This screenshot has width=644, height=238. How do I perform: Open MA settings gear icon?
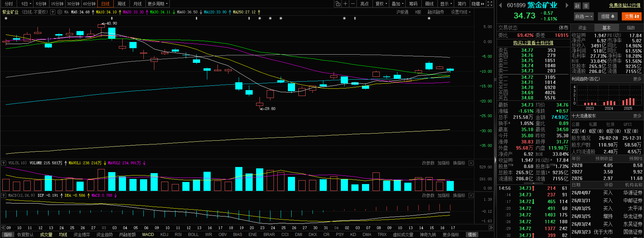[x=60, y=12]
